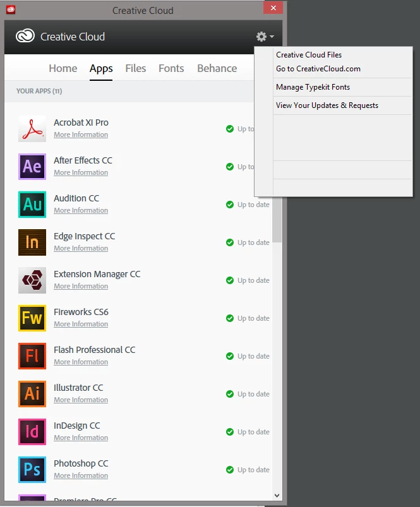
Task: Open the Files tab
Action: 135,69
